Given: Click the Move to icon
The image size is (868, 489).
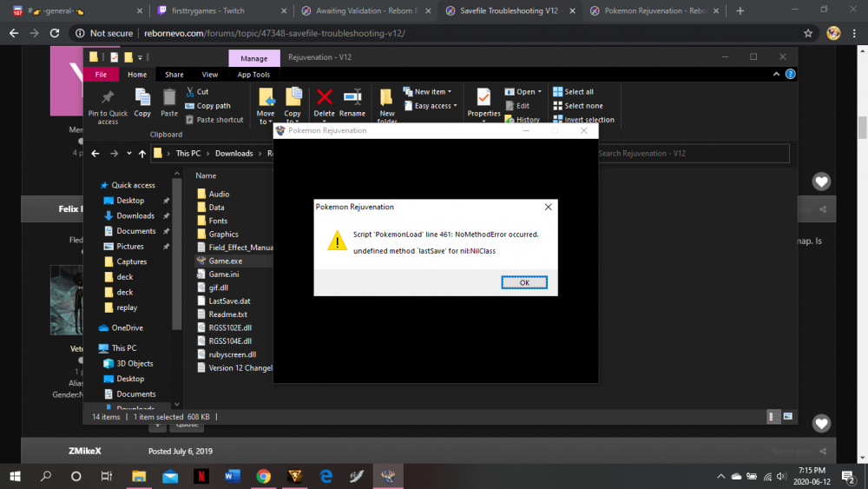Looking at the screenshot, I should 266,97.
